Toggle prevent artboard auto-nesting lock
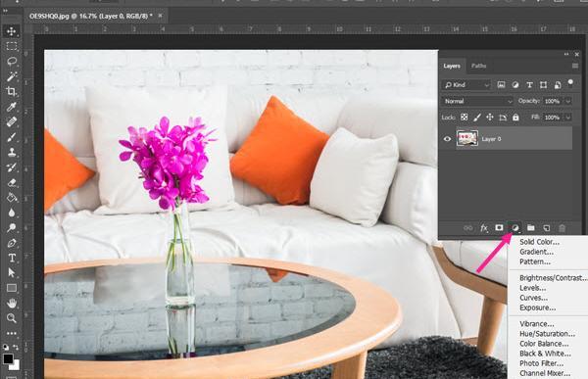 pyautogui.click(x=503, y=118)
